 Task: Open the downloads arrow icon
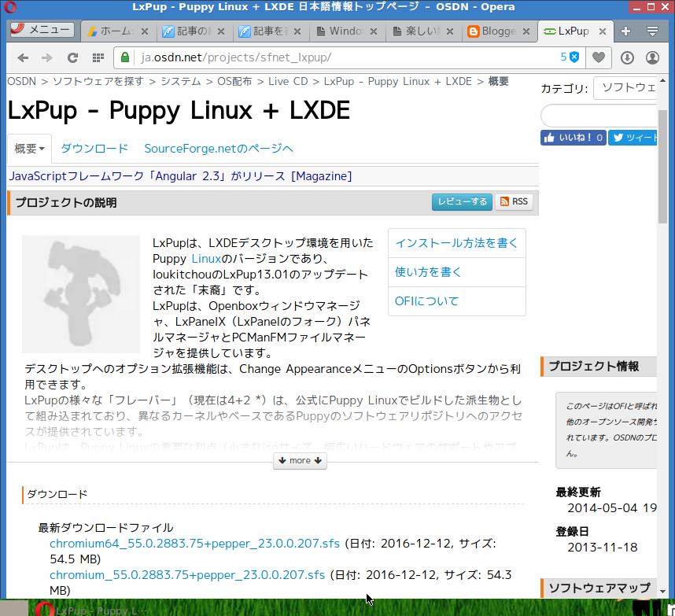point(627,57)
